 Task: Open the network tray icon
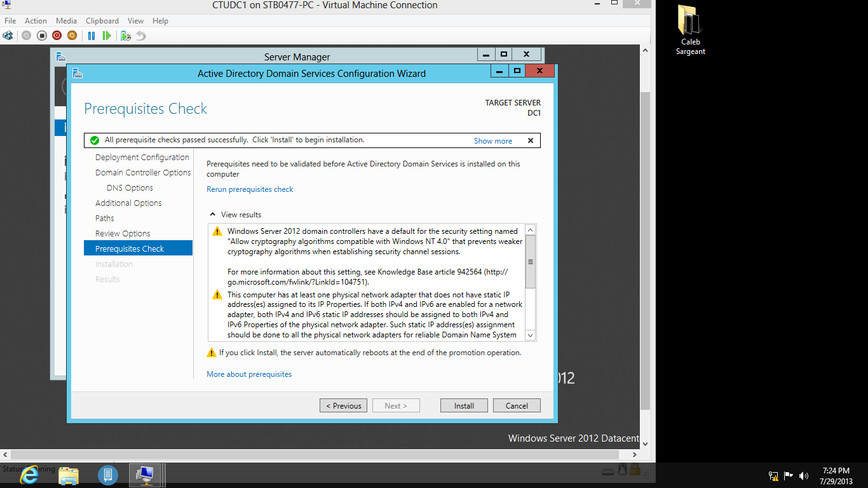[x=773, y=475]
